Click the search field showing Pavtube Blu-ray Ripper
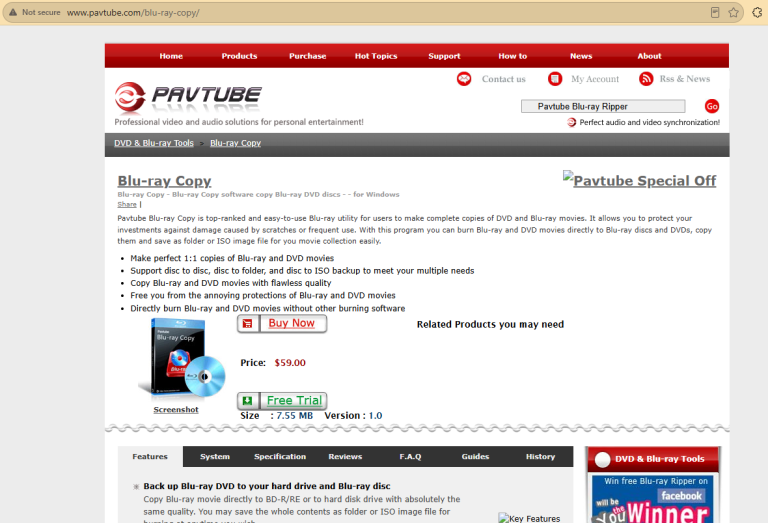Screen dimensions: 768x523 pos(603,106)
